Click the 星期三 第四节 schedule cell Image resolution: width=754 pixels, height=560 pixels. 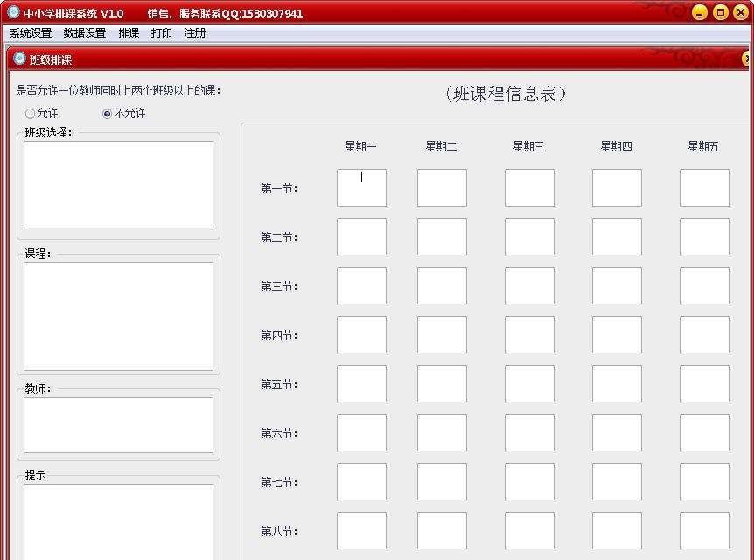[x=528, y=334]
